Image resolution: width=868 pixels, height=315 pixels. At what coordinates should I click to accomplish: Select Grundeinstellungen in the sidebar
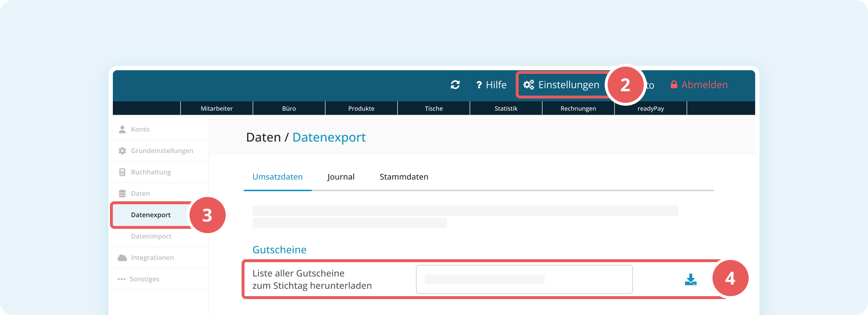pyautogui.click(x=161, y=151)
